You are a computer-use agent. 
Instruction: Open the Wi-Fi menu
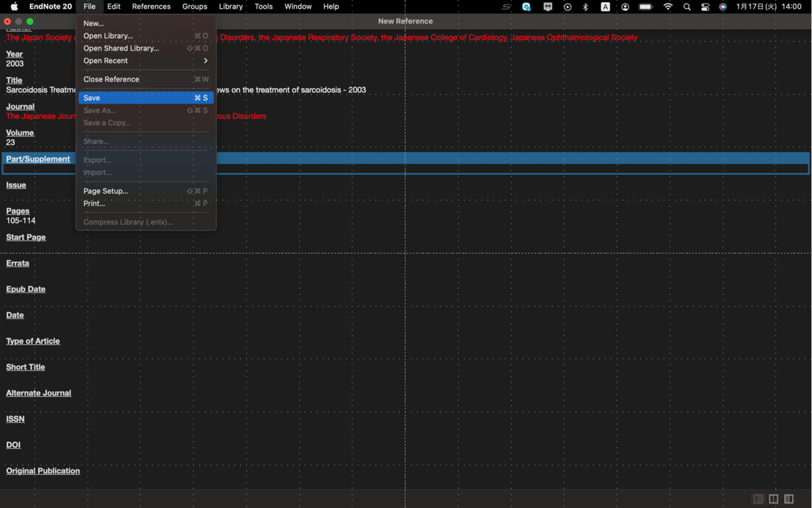[669, 7]
